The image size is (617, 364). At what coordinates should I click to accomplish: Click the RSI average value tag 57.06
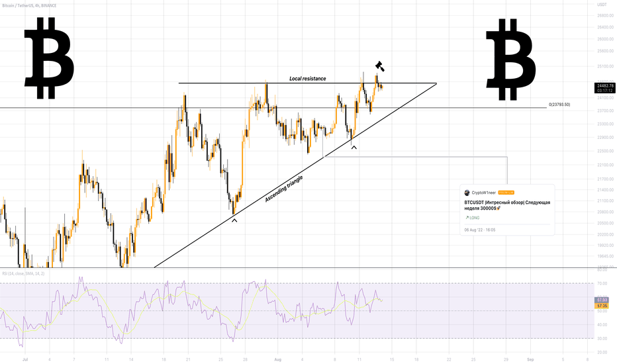[x=602, y=305]
